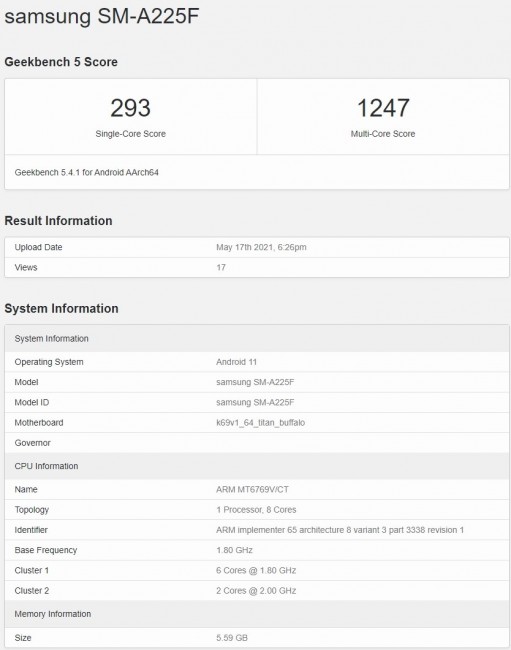Select the Base Frequency value 1.80 GHz

[234, 551]
